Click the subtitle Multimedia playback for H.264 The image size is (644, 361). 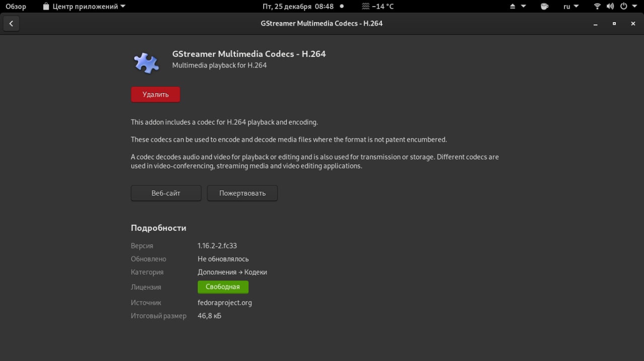(219, 65)
